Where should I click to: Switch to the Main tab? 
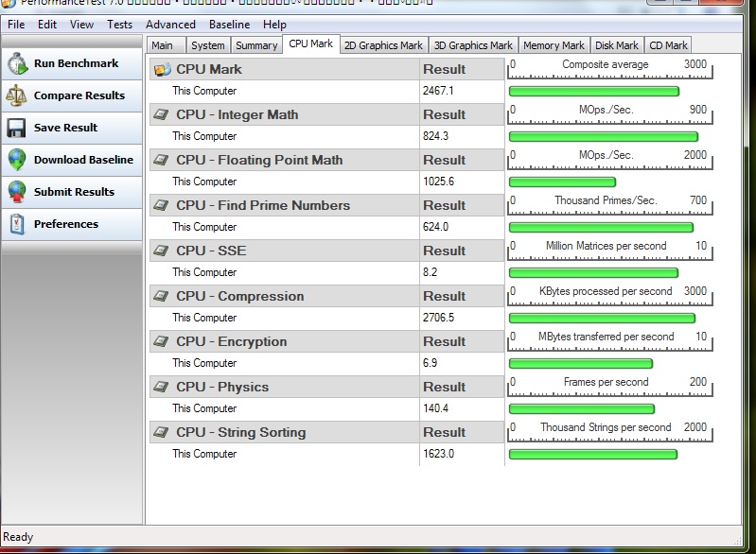[x=166, y=45]
